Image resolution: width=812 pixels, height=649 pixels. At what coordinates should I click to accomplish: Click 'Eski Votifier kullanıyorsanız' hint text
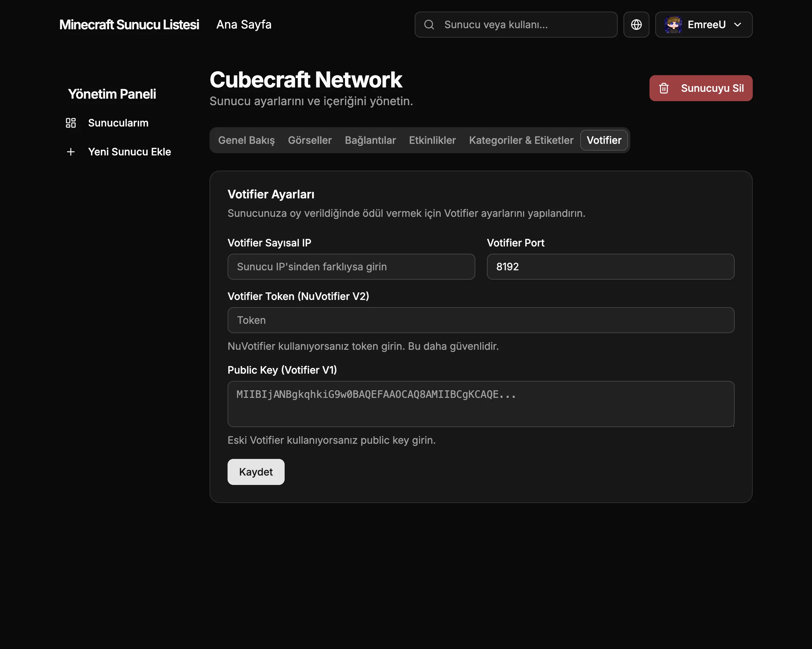click(x=332, y=440)
